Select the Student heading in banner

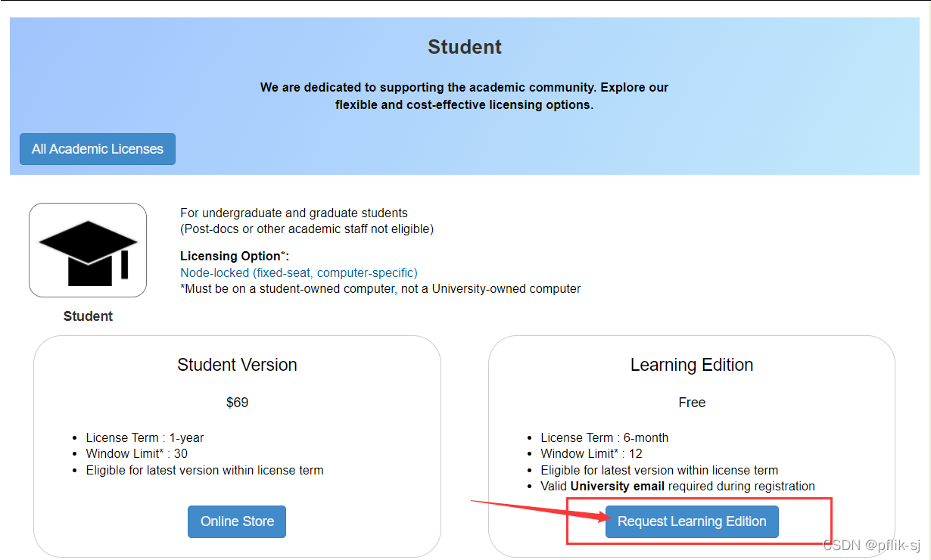465,47
